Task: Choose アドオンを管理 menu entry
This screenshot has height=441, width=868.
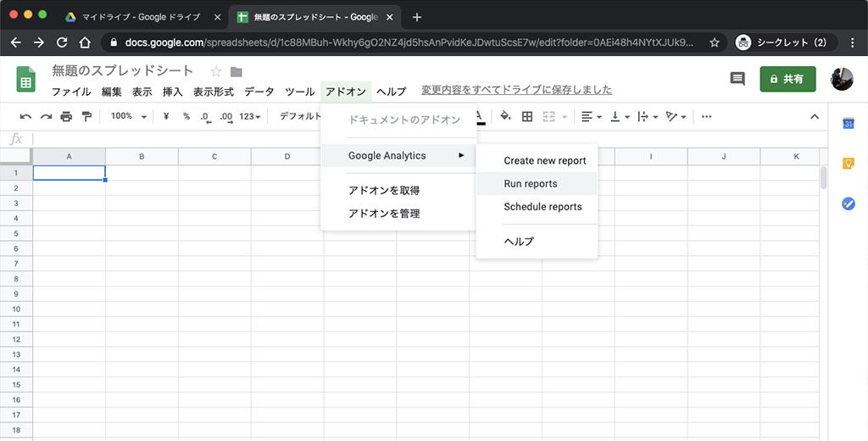Action: point(398,214)
